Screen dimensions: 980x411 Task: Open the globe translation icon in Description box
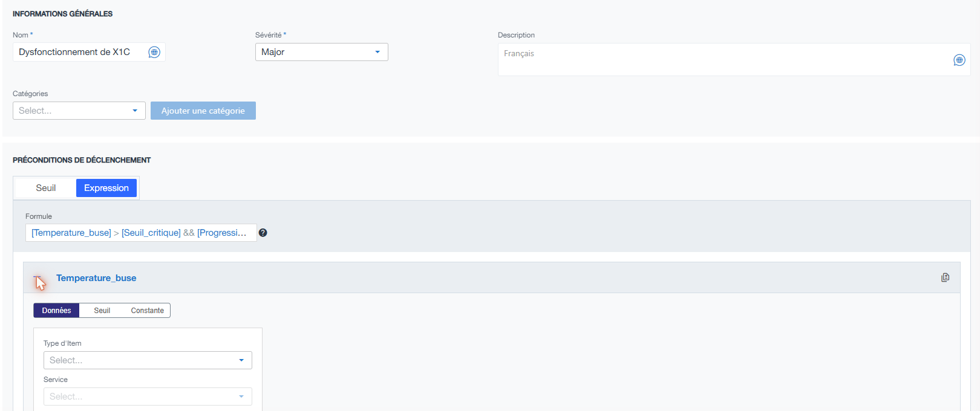(959, 60)
